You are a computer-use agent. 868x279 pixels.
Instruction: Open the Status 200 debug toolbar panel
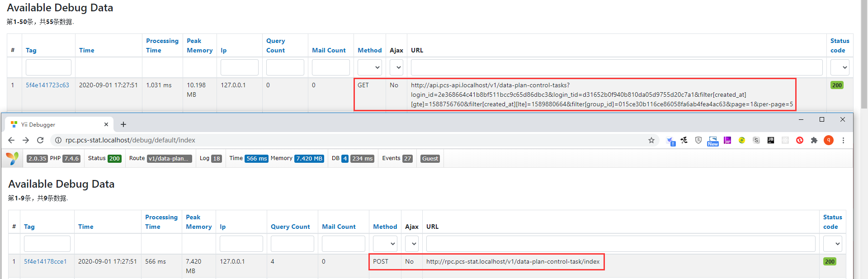point(104,158)
